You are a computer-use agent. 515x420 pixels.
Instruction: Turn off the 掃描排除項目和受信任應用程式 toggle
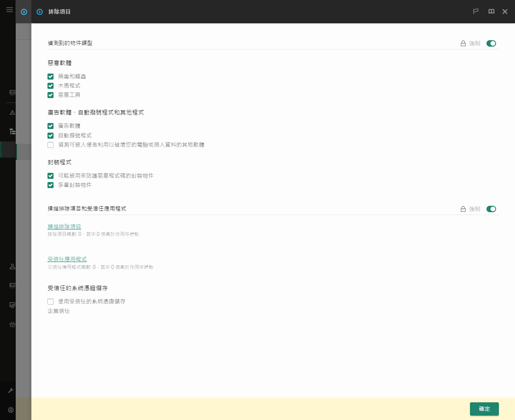pyautogui.click(x=491, y=209)
